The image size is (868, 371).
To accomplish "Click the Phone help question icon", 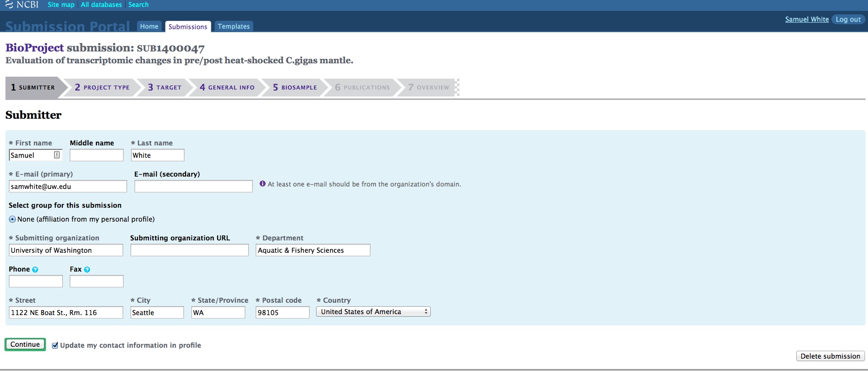I will [x=35, y=270].
